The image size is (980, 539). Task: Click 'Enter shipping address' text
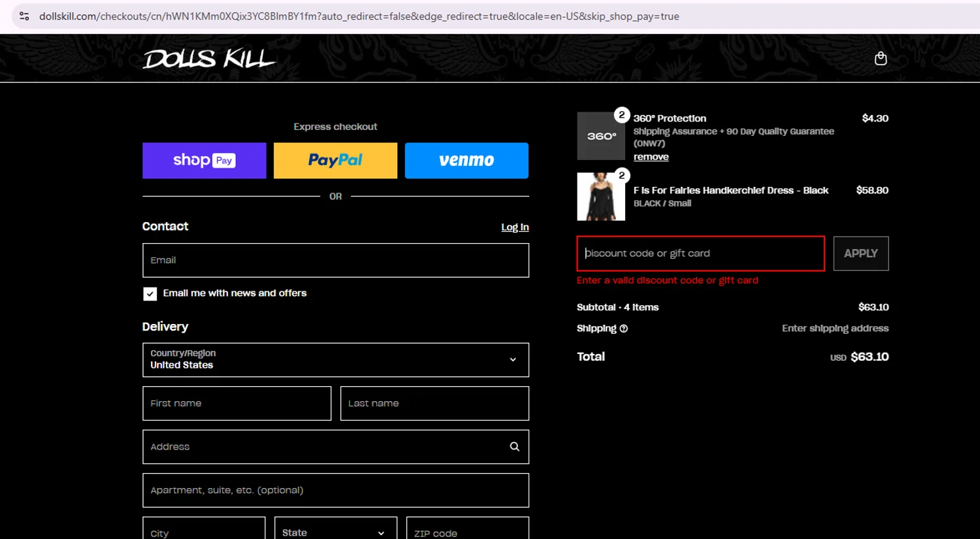tap(835, 329)
